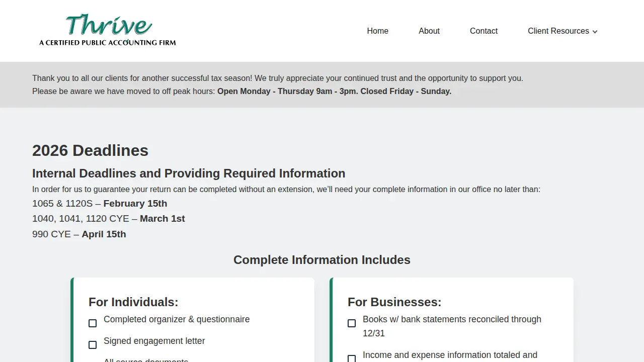The image size is (644, 362).
Task: Expand the Client Resources chevron arrow
Action: pos(595,32)
